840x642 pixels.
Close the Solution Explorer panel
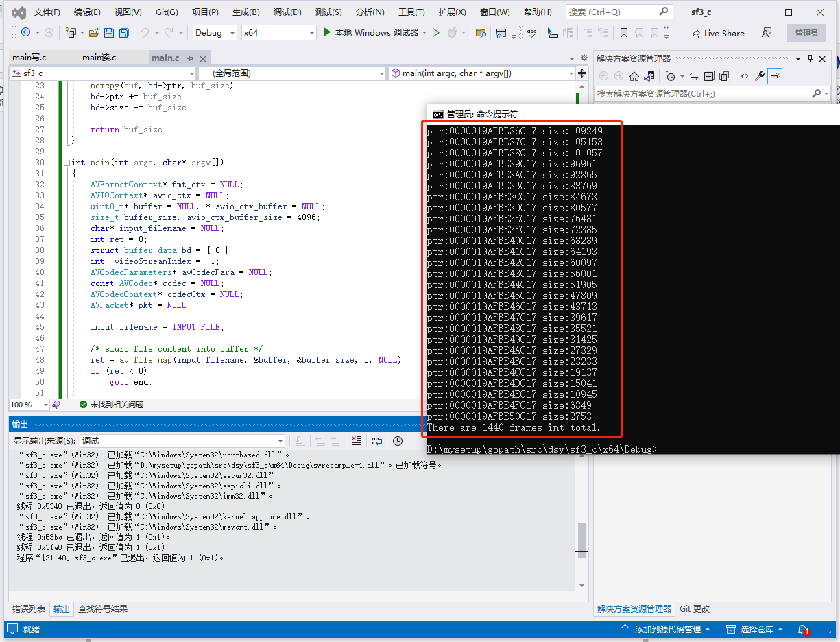pyautogui.click(x=823, y=58)
